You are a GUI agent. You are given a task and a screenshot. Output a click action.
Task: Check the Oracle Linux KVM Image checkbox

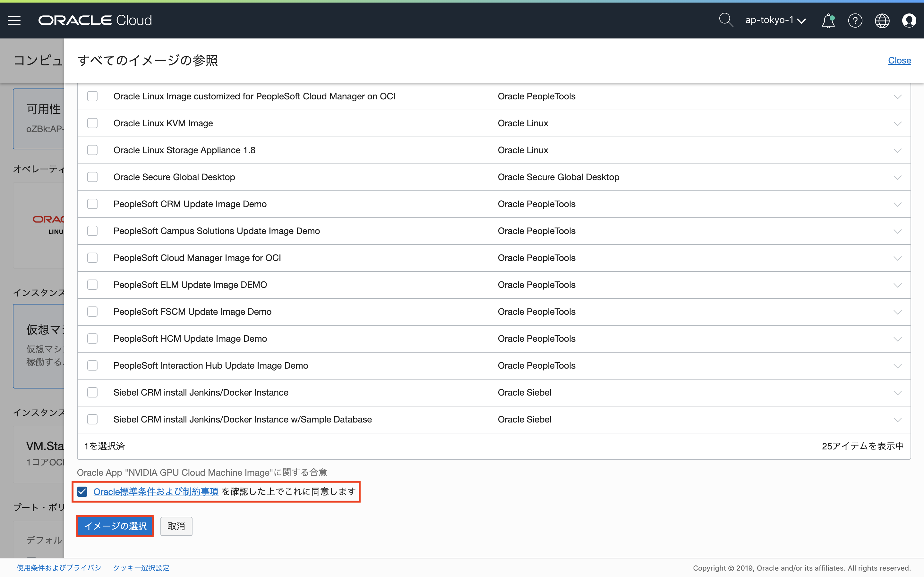coord(92,123)
